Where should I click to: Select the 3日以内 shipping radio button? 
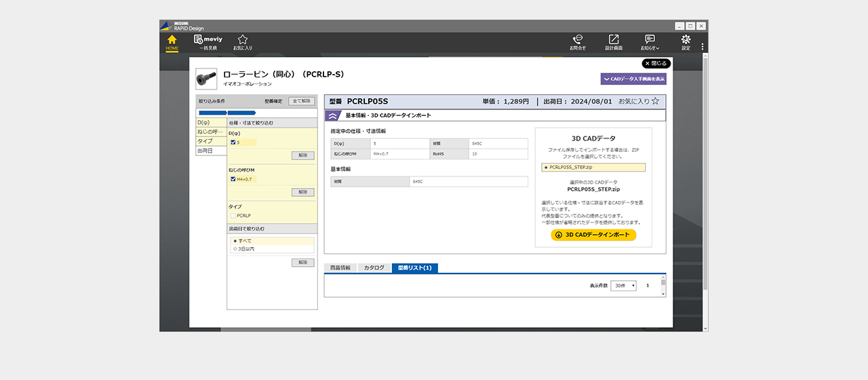point(235,249)
